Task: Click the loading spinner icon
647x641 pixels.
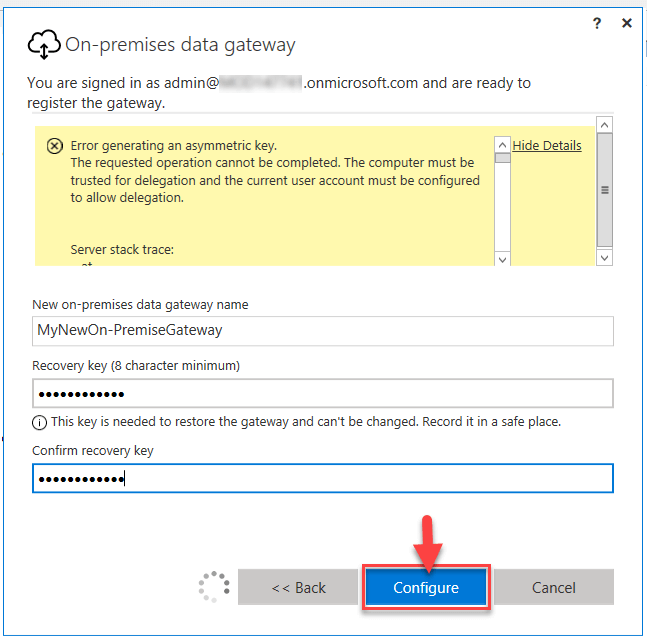Action: (214, 587)
